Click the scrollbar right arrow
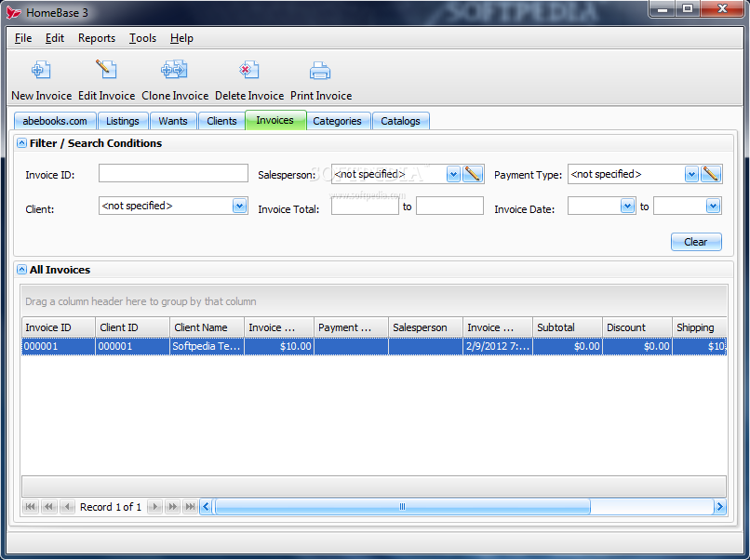 [x=720, y=506]
